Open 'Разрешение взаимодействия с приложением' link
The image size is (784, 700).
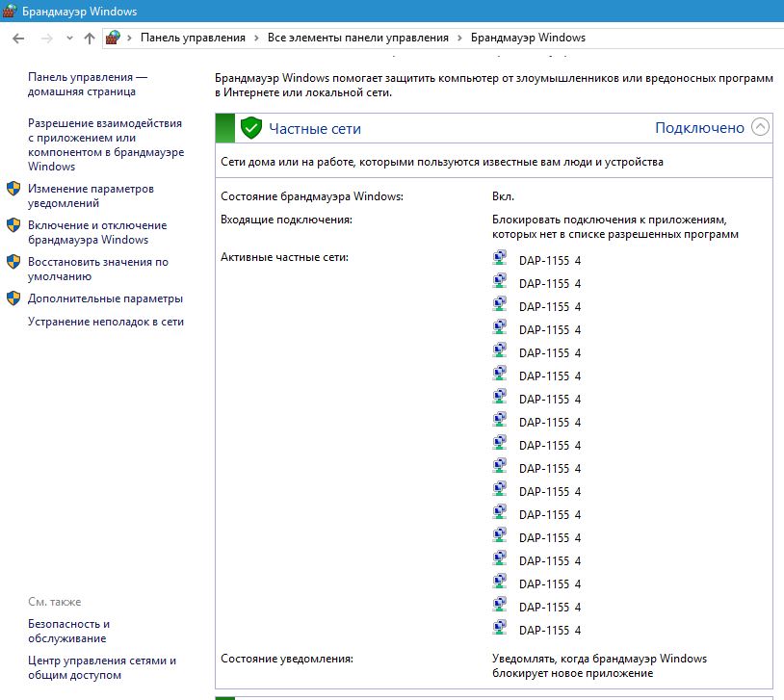(105, 144)
